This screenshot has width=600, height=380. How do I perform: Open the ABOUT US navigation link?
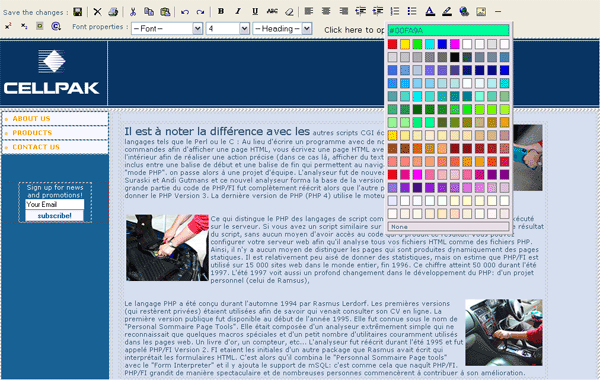pos(31,119)
